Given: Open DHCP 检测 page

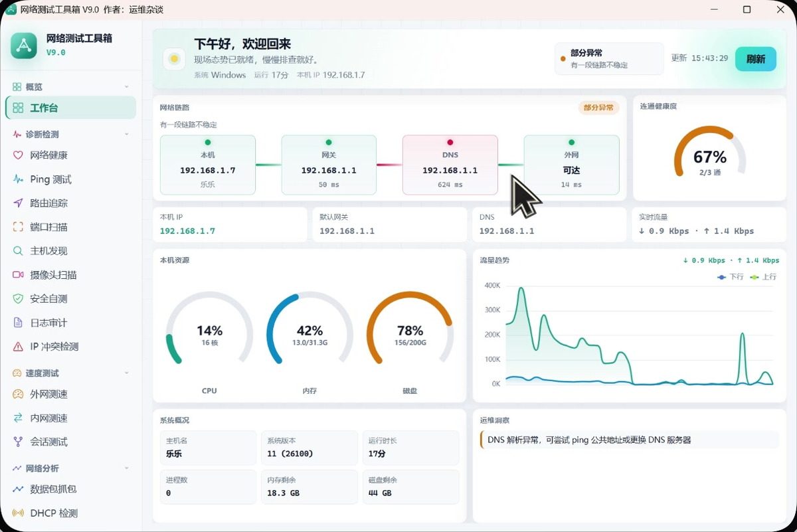Looking at the screenshot, I should [70, 513].
